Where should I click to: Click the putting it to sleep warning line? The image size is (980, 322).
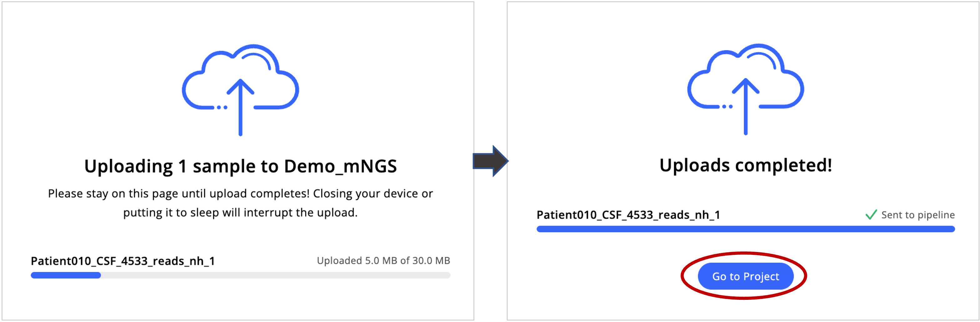pos(240,212)
